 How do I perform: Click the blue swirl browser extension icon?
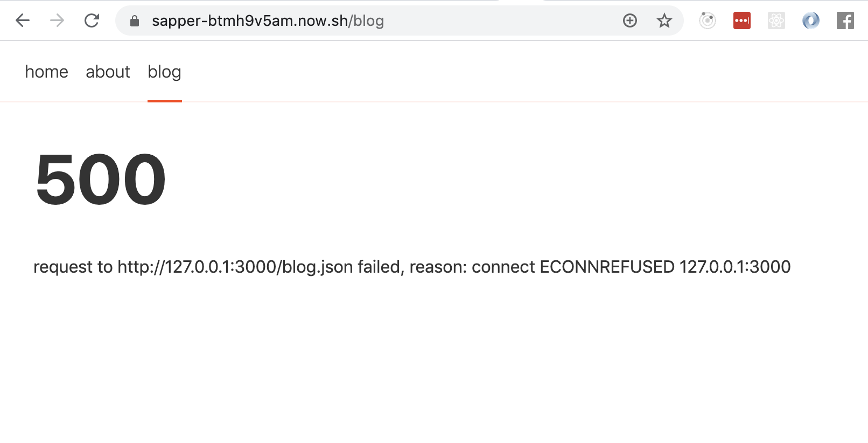click(x=810, y=20)
